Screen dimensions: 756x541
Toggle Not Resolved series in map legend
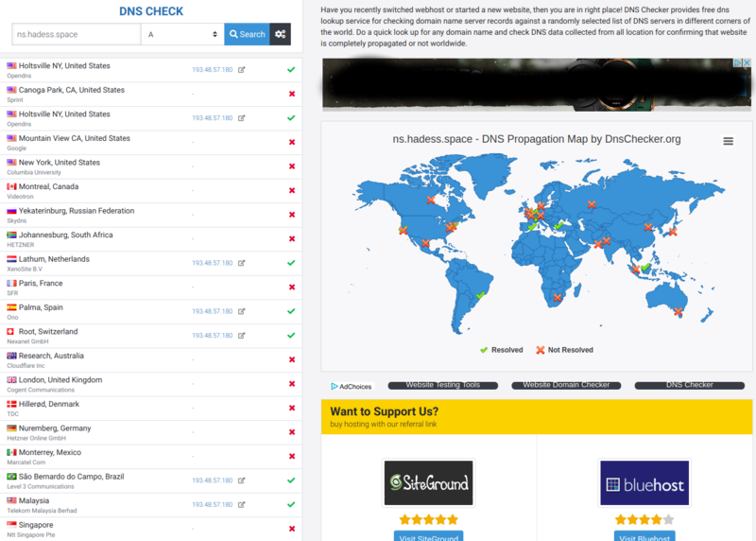(565, 350)
